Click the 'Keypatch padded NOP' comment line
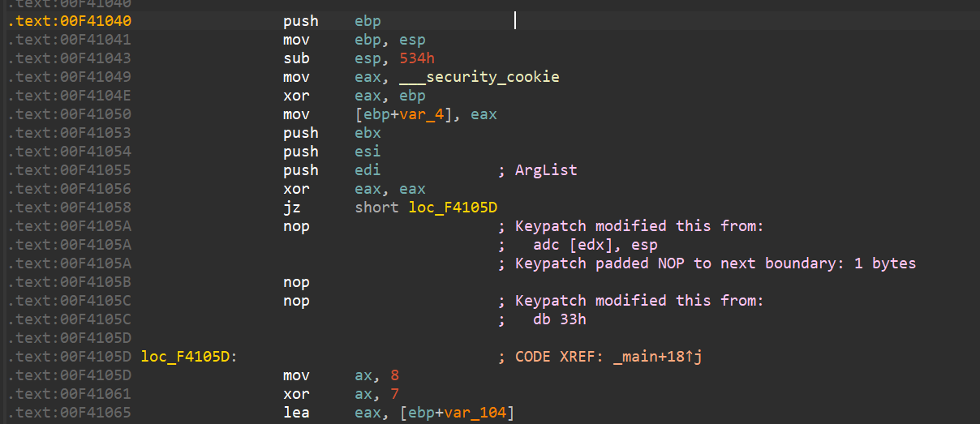 click(716, 263)
